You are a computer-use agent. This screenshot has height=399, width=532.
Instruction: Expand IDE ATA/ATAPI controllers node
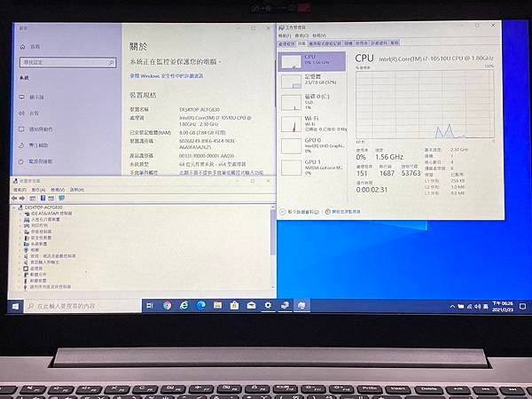(21, 214)
